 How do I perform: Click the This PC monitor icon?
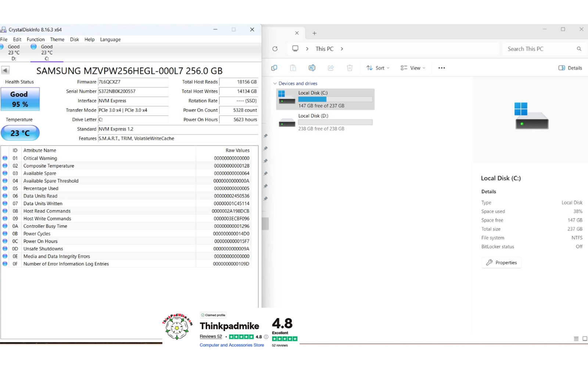295,48
